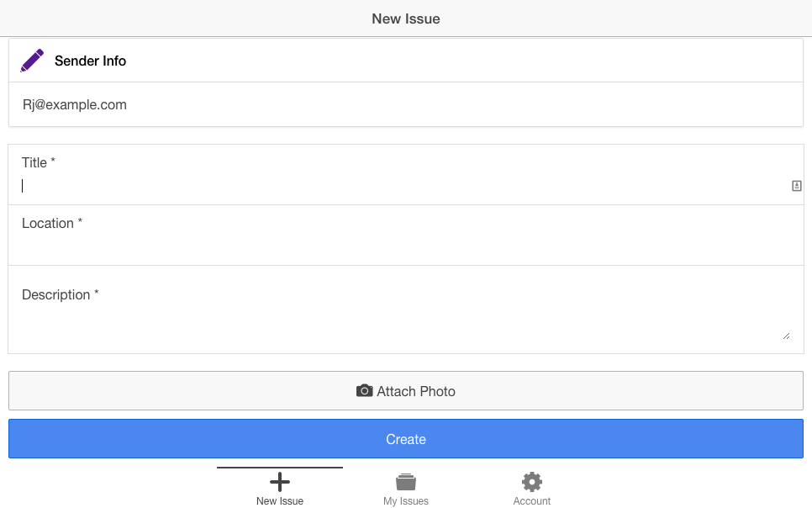Switch to the My Issues tab label
This screenshot has width=812, height=508.
point(406,500)
